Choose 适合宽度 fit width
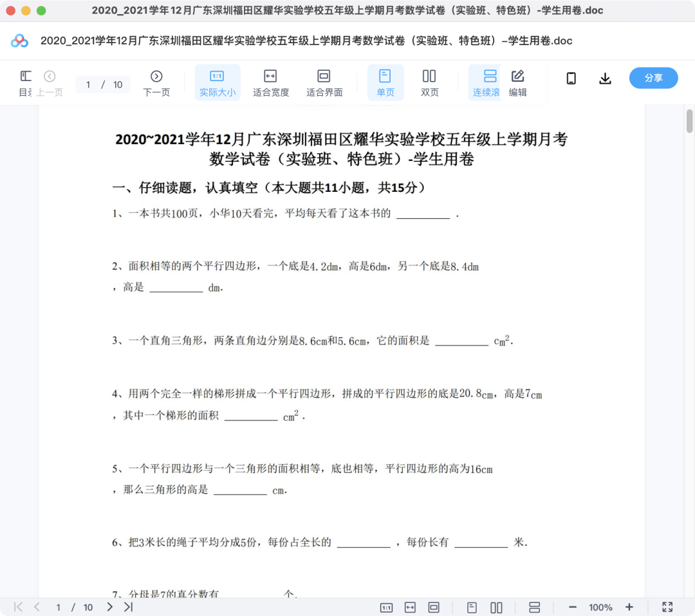The width and height of the screenshot is (695, 616). [x=271, y=82]
